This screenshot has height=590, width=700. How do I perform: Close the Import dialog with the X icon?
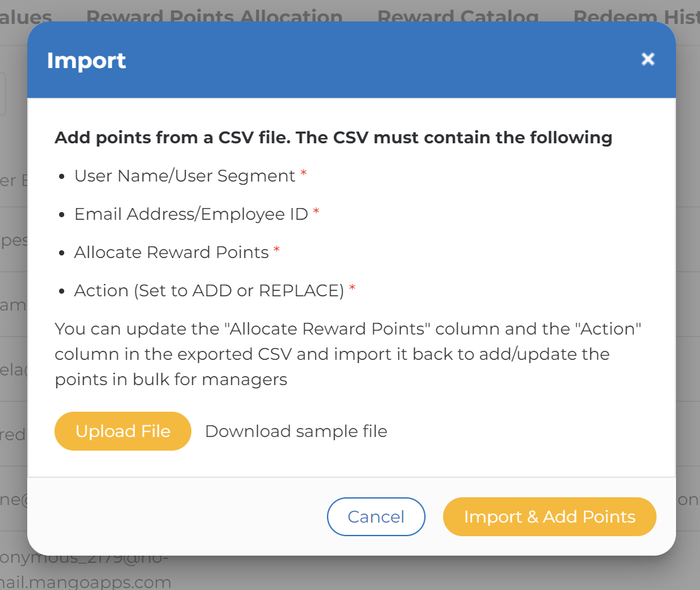[647, 59]
